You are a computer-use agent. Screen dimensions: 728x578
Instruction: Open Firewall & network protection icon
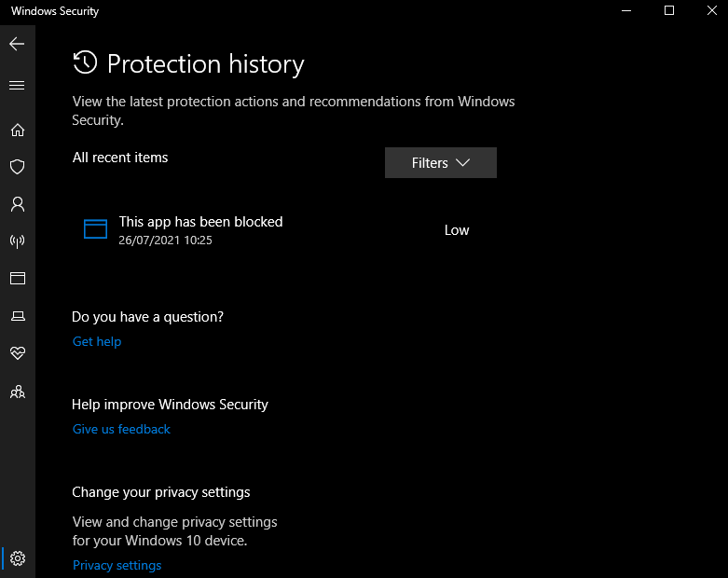17,241
